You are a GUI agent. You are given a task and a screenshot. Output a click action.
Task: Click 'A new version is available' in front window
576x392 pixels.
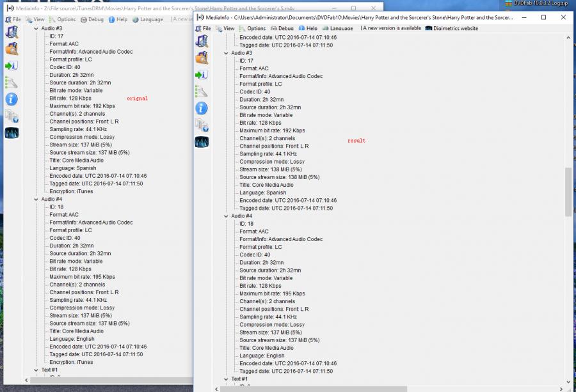(391, 28)
